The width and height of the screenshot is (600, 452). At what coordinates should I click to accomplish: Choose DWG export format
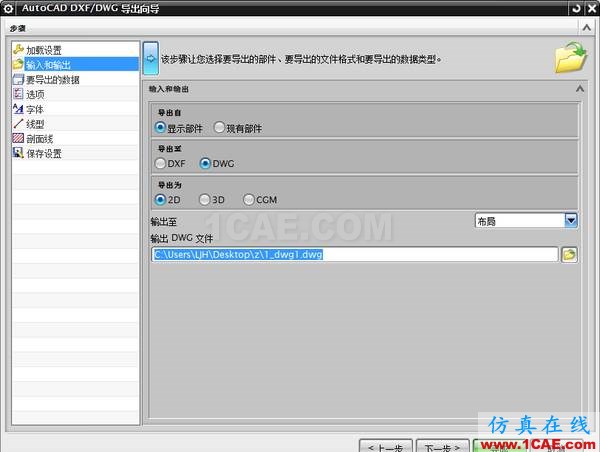205,163
